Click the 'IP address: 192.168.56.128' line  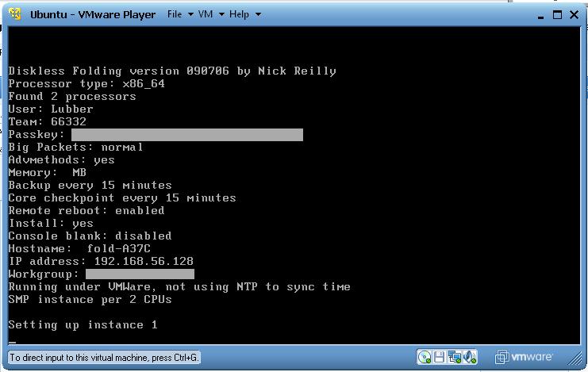[101, 262]
